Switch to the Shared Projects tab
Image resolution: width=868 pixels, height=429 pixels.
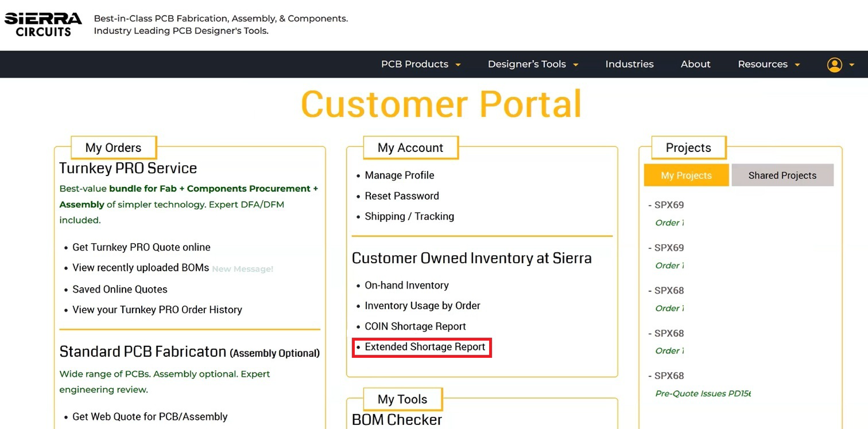pos(782,175)
